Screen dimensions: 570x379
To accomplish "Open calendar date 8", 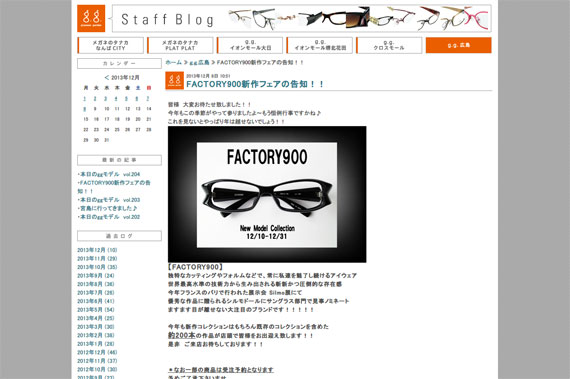I will [x=85, y=109].
